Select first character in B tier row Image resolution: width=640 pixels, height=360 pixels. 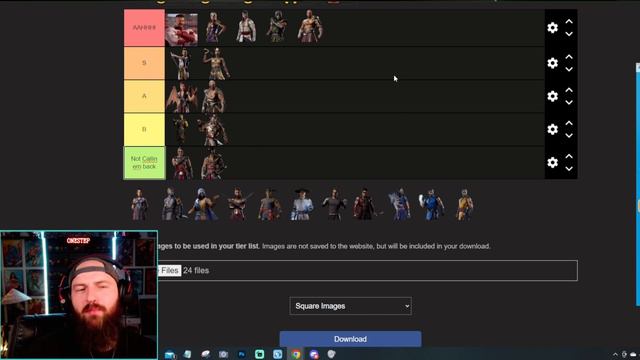tap(180, 129)
